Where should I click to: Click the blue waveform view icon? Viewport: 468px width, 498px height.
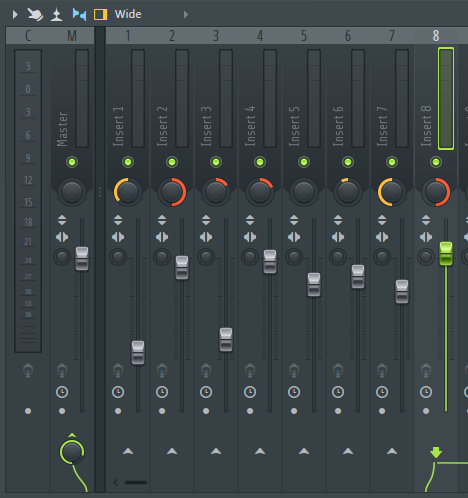79,14
